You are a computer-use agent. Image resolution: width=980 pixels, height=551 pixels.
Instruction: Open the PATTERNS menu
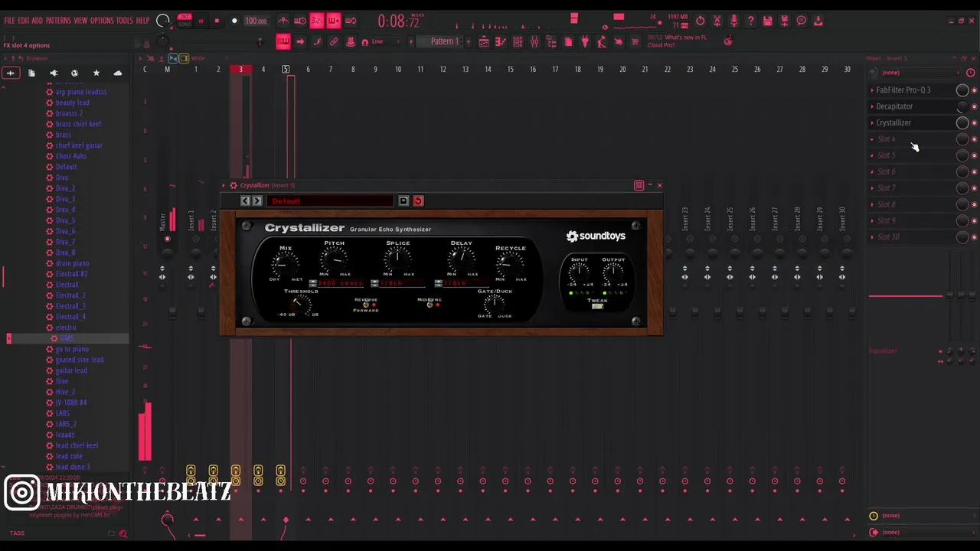coord(58,21)
